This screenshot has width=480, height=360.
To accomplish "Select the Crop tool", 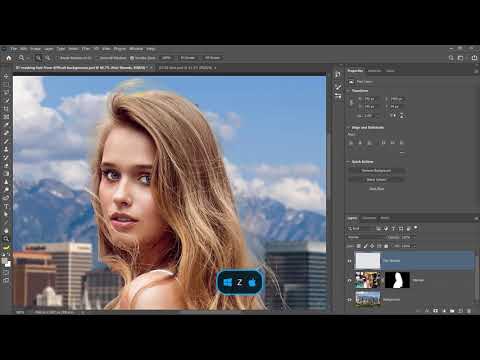I will [x=6, y=109].
